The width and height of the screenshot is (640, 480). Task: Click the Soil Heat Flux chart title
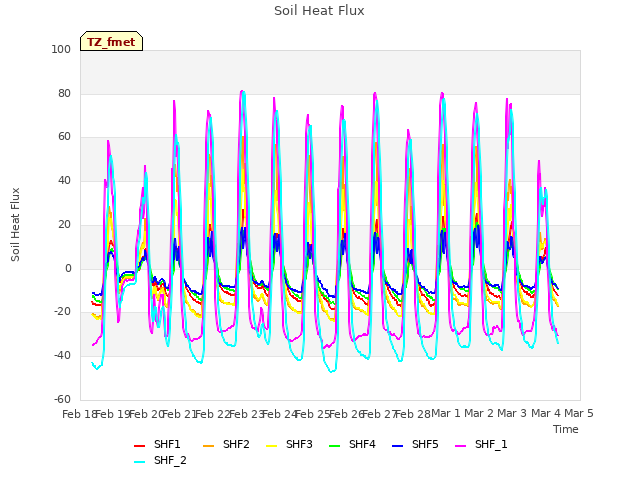319,11
